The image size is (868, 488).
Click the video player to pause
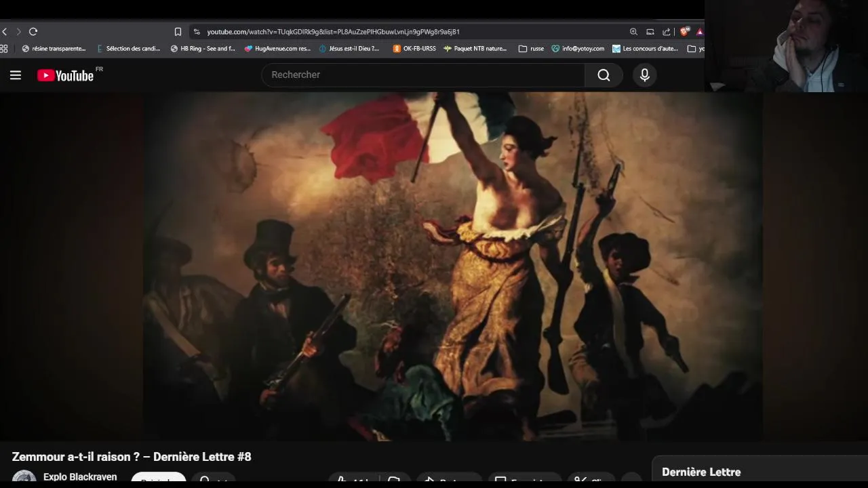[x=434, y=266]
